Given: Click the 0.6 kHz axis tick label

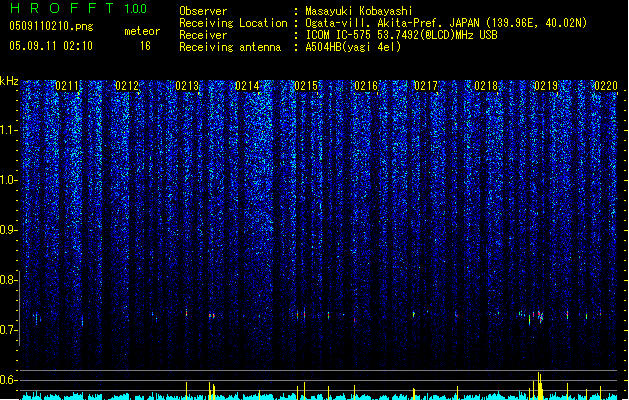Looking at the screenshot, I should tap(8, 380).
